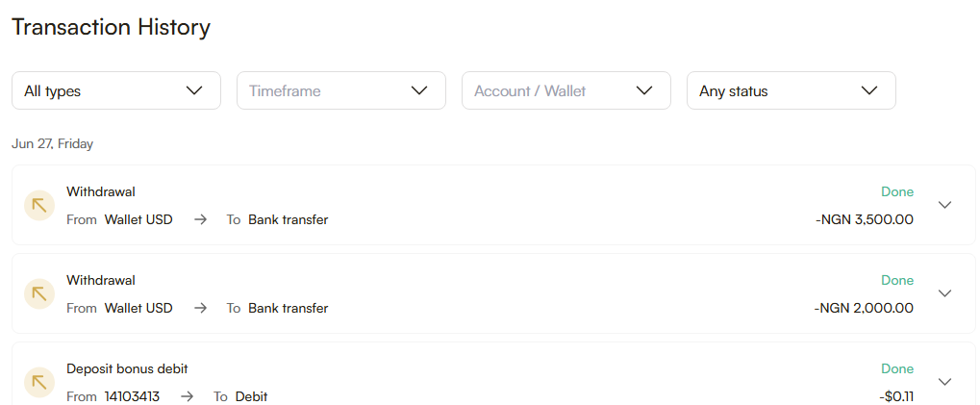Image resolution: width=980 pixels, height=405 pixels.
Task: Click the Jun 27, Friday date label
Action: [52, 143]
